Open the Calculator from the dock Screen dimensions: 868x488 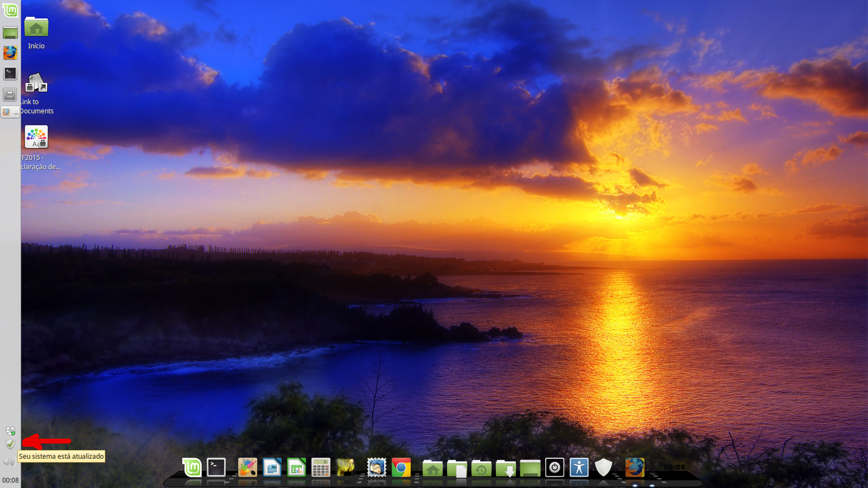coord(321,467)
